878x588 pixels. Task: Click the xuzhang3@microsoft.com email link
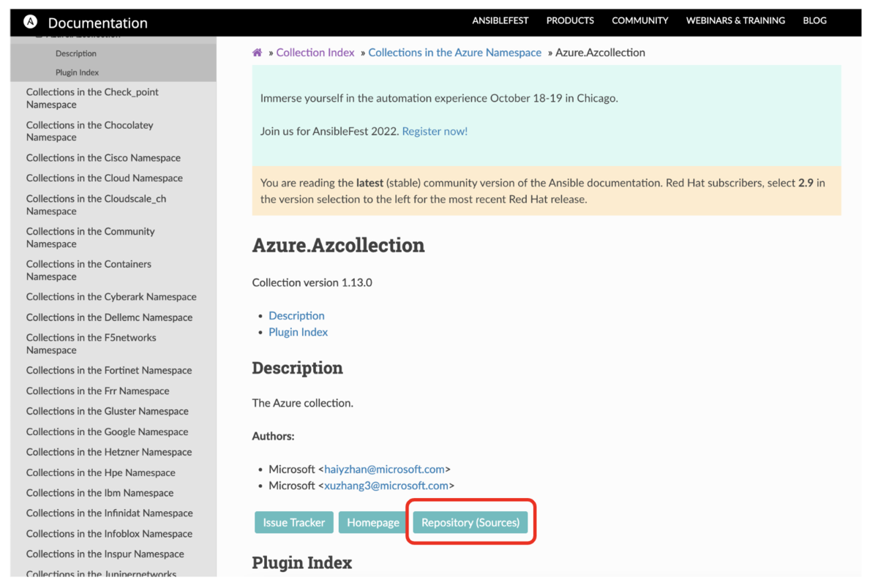(x=386, y=486)
